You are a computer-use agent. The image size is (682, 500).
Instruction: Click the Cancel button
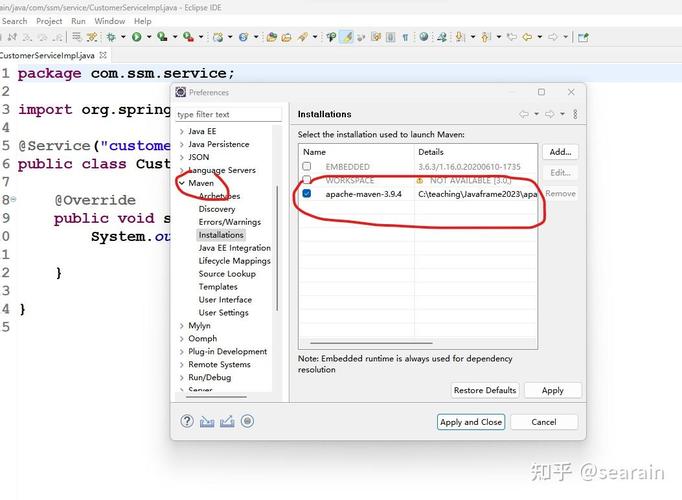[544, 422]
